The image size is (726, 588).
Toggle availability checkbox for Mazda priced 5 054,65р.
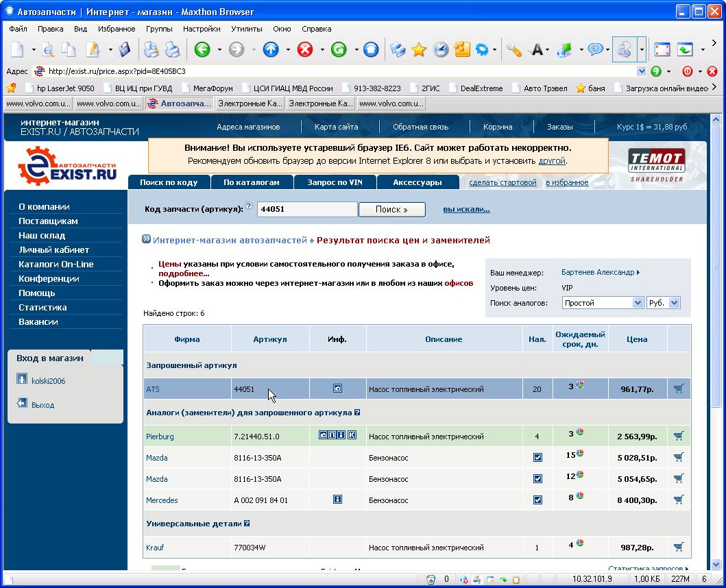(x=537, y=478)
